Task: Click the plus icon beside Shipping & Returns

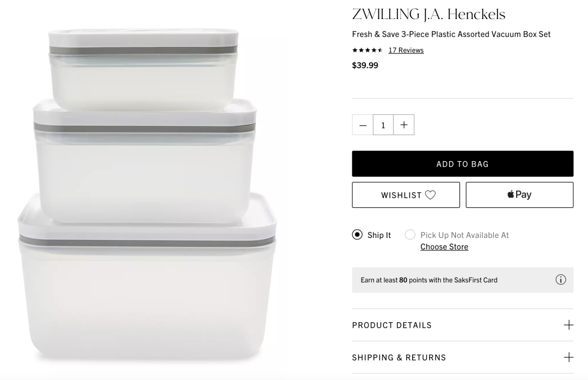Action: 568,357
